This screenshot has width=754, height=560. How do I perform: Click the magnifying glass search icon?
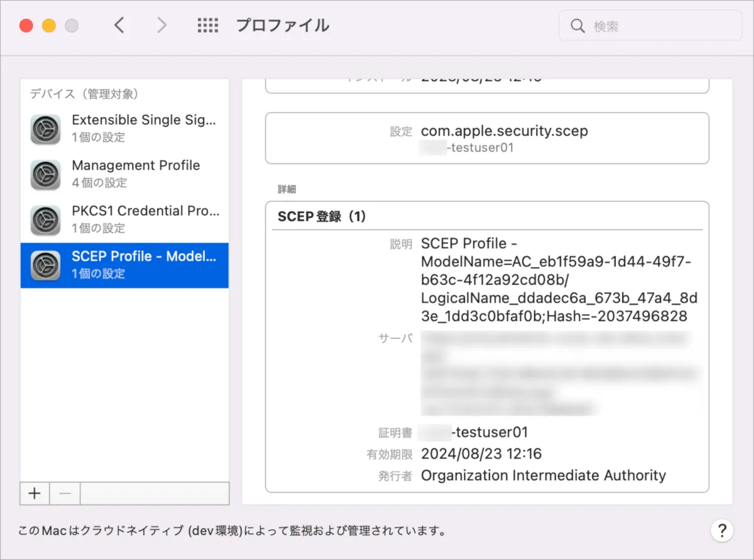coord(577,26)
